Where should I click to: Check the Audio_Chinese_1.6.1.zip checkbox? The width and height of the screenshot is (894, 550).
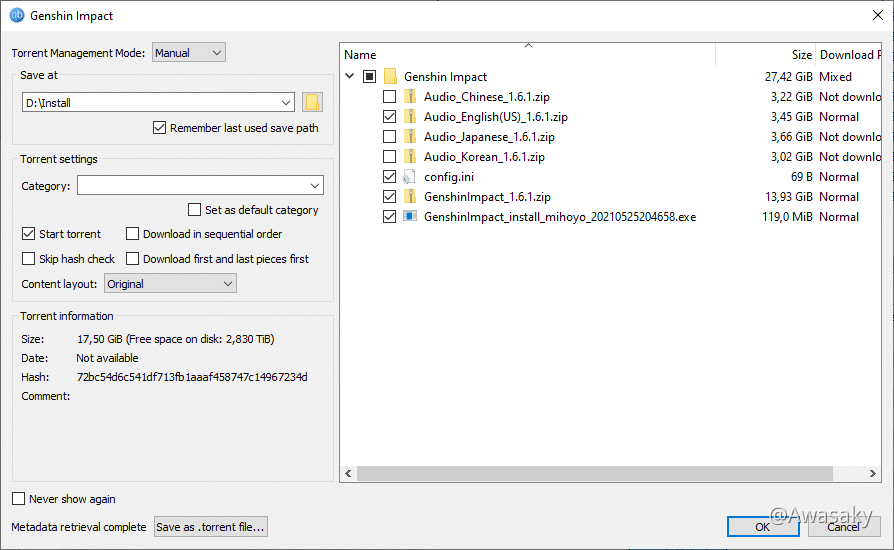click(389, 97)
